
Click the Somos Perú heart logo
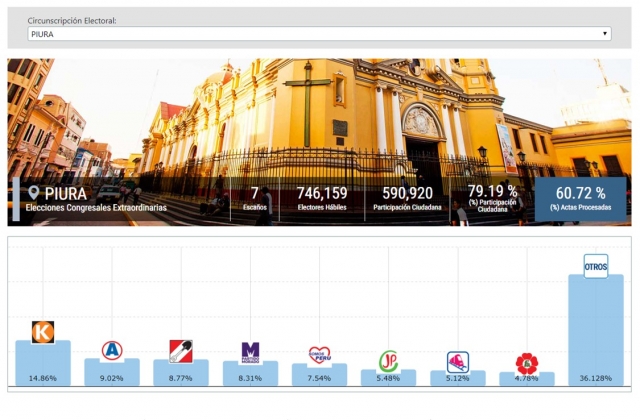pyautogui.click(x=319, y=355)
